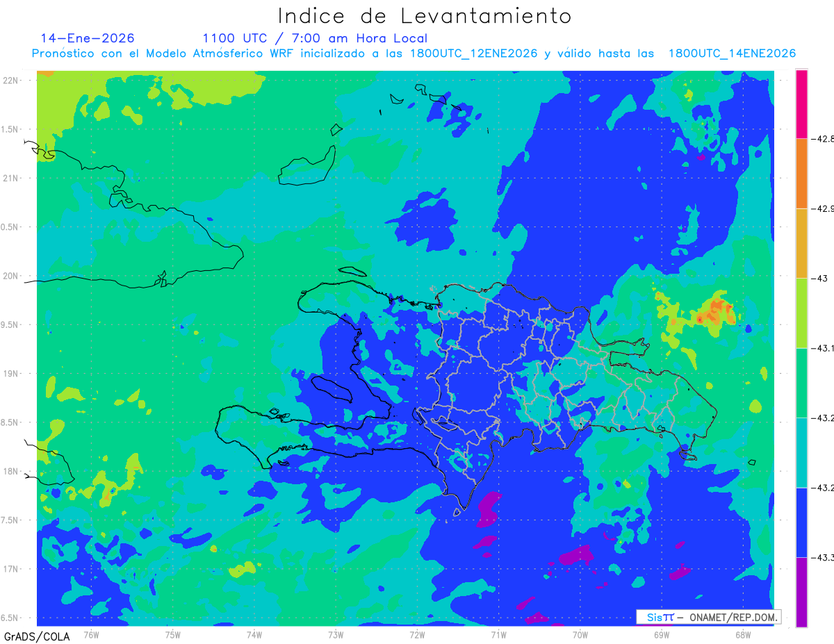This screenshot has width=834, height=644.
Task: Click the '-43' legend value
Action: 819,279
